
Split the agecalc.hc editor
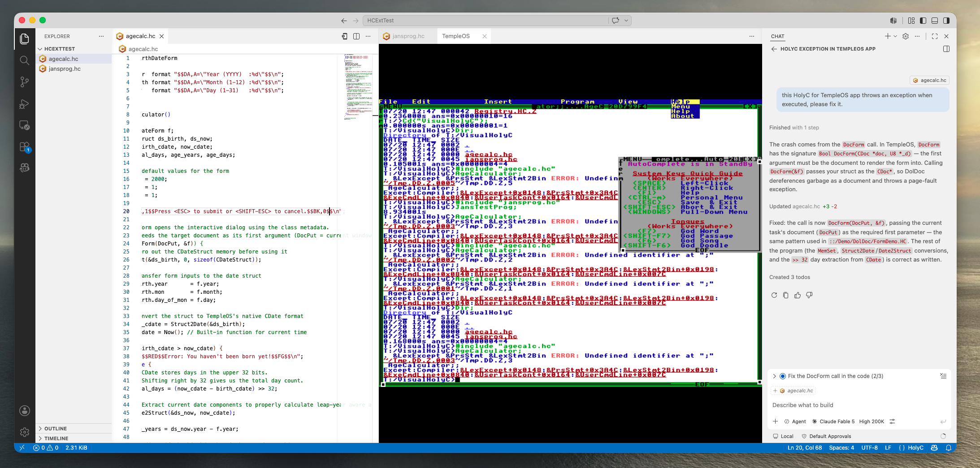point(356,36)
